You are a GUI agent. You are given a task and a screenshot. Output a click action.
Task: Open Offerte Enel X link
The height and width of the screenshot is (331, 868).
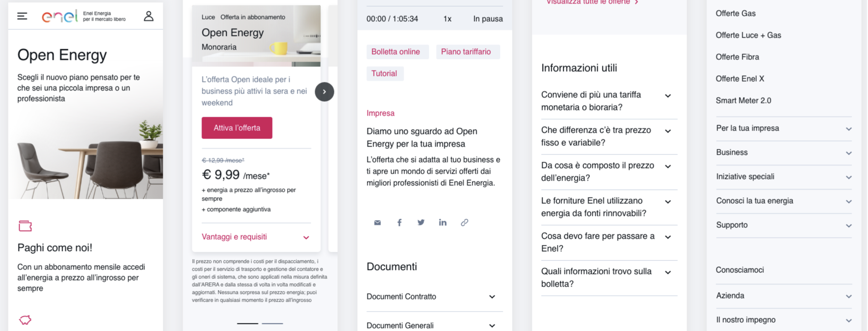point(740,79)
